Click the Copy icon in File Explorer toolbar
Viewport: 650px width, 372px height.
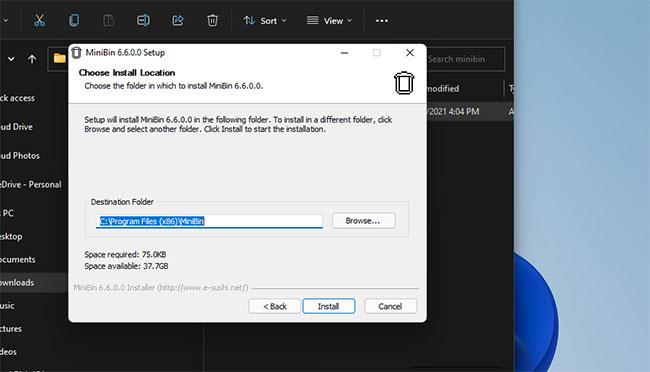[x=74, y=20]
